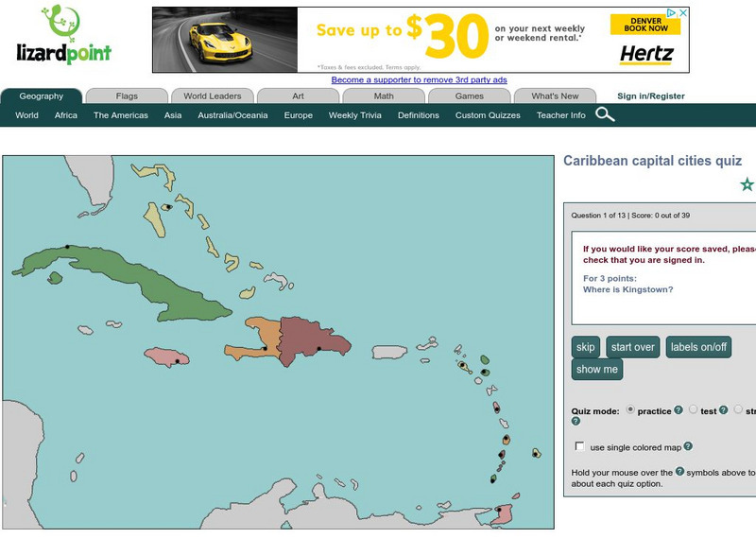The image size is (756, 556).
Task: Toggle the labels on/off button
Action: pos(698,347)
